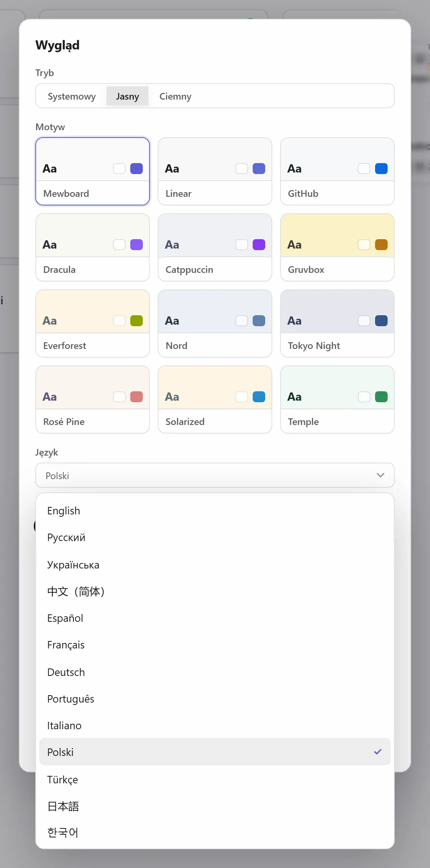Click the orange accent swatch on Gruvbox
The image size is (430, 868).
[381, 245]
